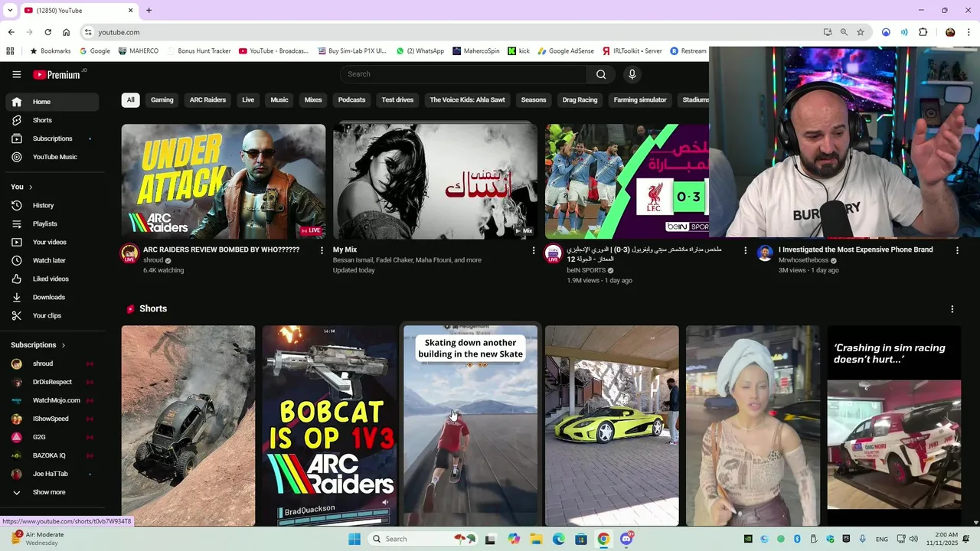The width and height of the screenshot is (980, 551).
Task: Open Skating down another building short
Action: 470,425
